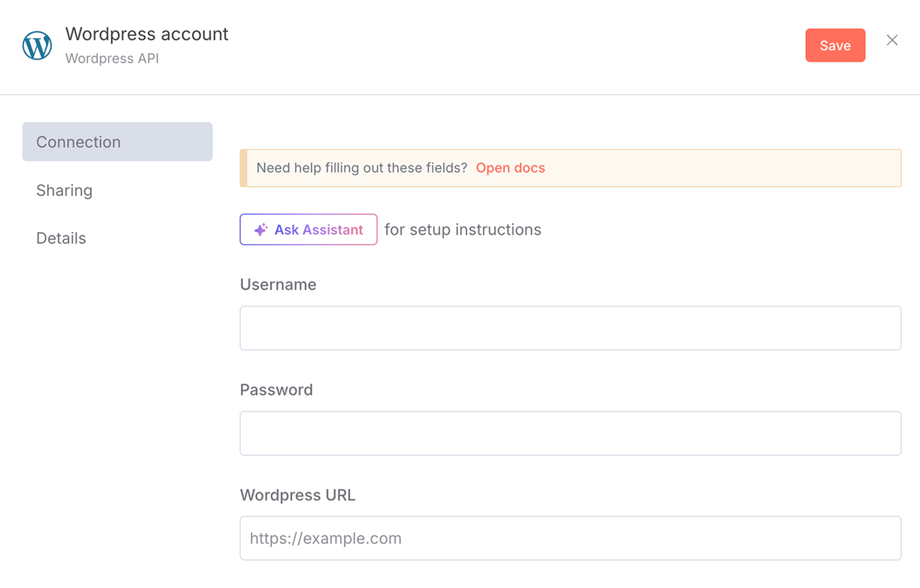Click the Wordpress URL label
Viewport: 920px width, 588px height.
tap(297, 495)
